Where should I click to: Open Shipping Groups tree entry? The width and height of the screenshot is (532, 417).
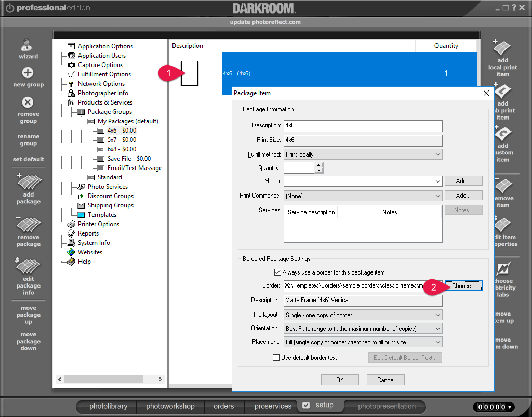[x=111, y=205]
